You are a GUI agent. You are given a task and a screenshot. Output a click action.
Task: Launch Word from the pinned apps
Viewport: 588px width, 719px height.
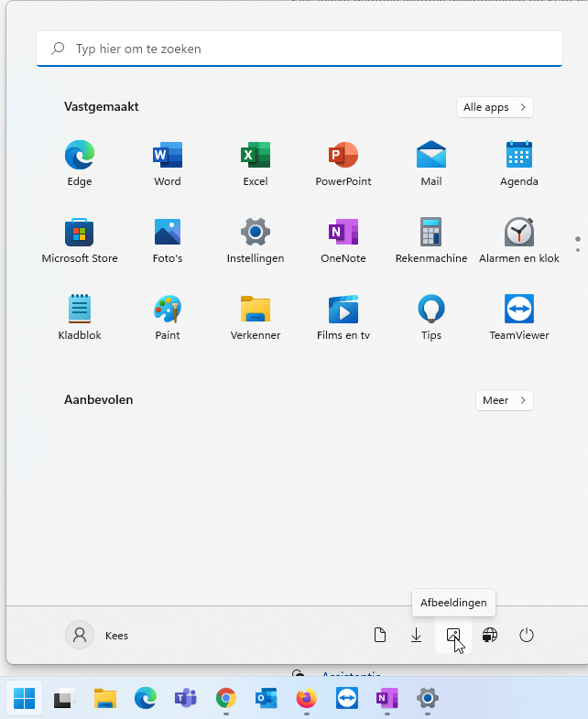[168, 163]
